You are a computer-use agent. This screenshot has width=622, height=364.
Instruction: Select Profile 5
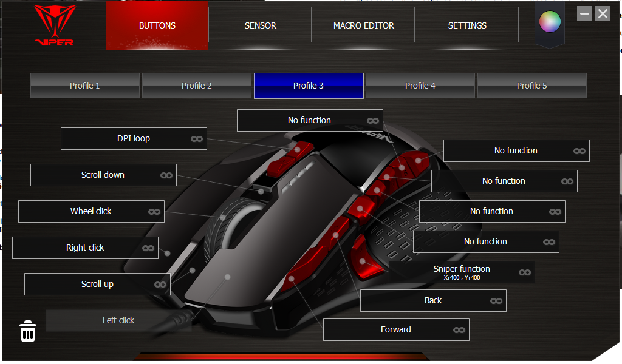coord(531,86)
